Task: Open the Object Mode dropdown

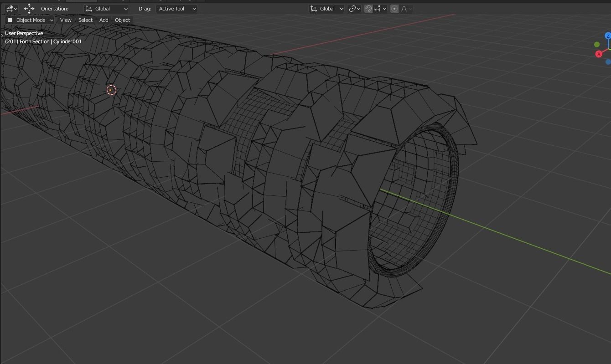Action: pos(30,20)
